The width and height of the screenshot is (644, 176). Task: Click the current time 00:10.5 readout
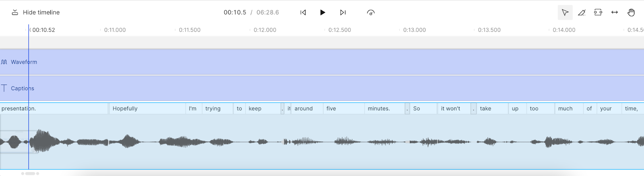tap(235, 12)
